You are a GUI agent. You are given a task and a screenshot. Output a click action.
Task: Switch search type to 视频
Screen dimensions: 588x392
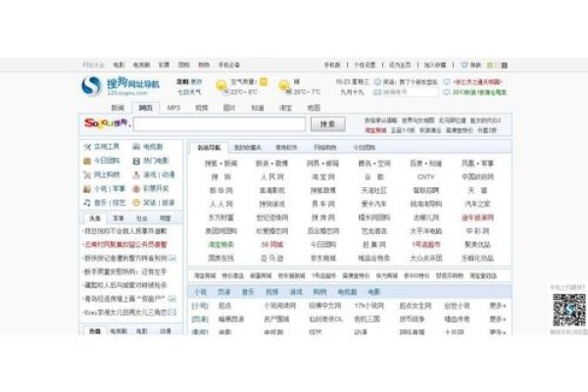201,108
